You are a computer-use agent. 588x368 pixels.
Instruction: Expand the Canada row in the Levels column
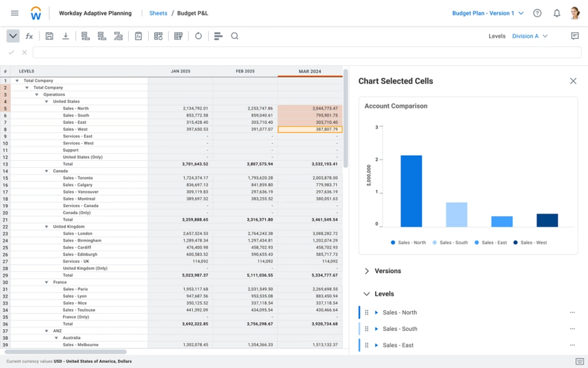coord(46,171)
